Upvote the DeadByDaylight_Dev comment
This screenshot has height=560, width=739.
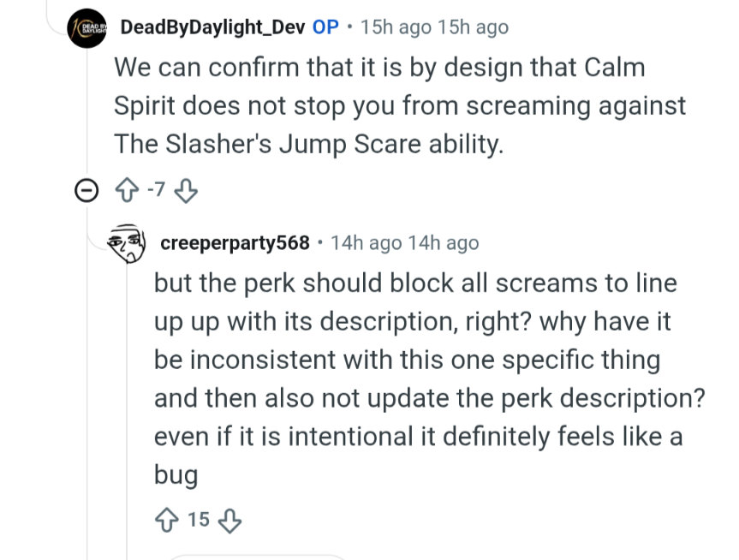click(x=127, y=190)
